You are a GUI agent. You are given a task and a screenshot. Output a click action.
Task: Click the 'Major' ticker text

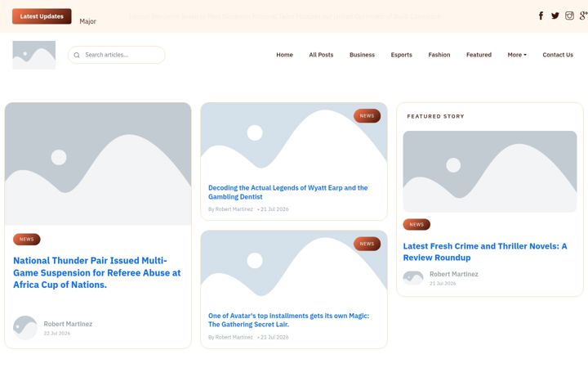click(87, 21)
